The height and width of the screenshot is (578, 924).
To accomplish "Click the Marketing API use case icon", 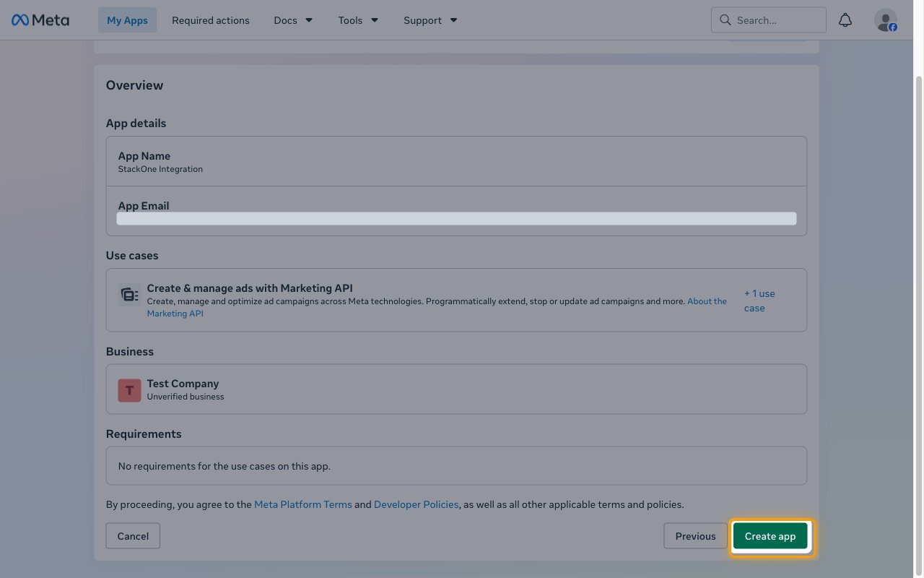I will pos(129,294).
